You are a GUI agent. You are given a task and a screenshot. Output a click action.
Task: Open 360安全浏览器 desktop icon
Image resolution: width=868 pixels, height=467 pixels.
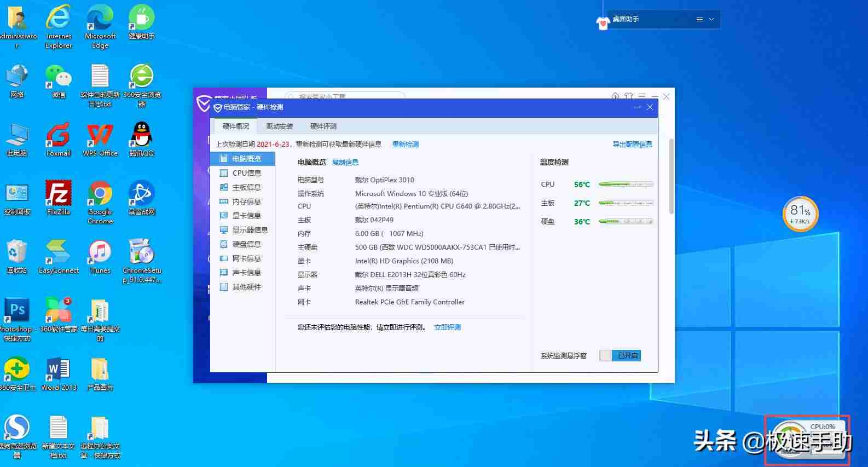tap(142, 86)
